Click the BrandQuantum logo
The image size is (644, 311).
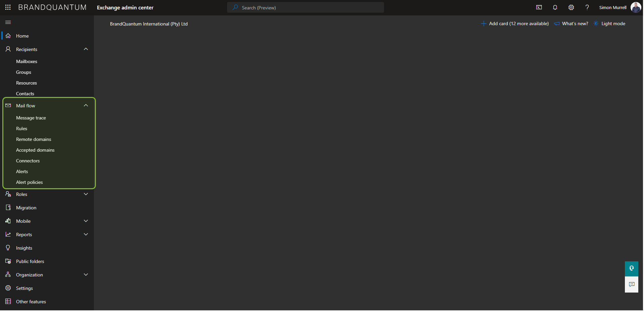click(x=52, y=7)
